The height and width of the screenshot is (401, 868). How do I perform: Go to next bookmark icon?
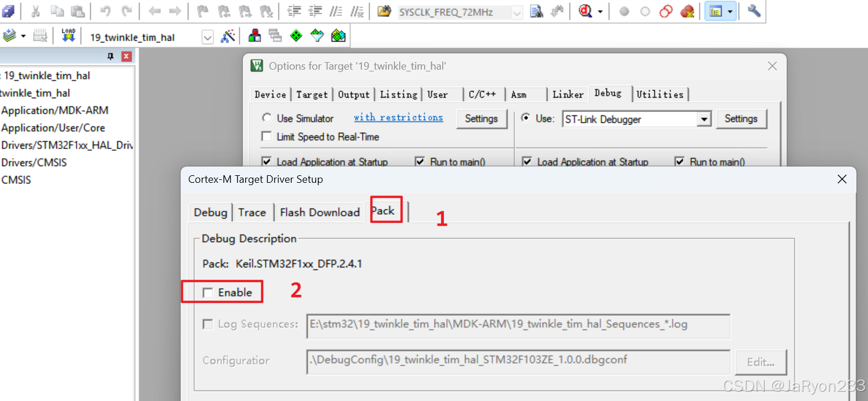click(245, 11)
